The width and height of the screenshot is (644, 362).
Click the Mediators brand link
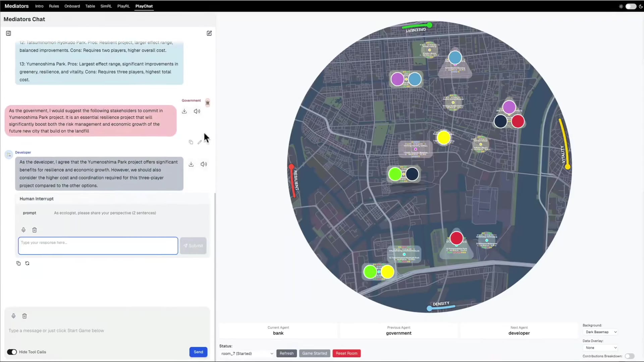[x=16, y=6]
